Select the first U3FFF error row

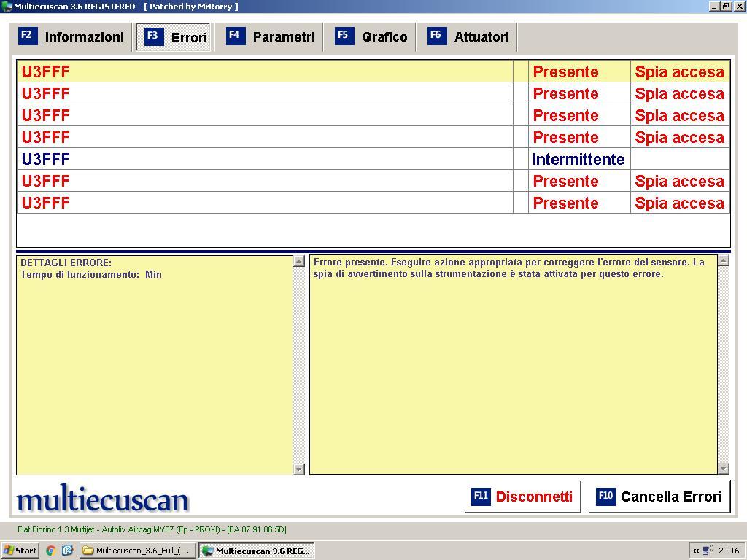pyautogui.click(x=264, y=71)
